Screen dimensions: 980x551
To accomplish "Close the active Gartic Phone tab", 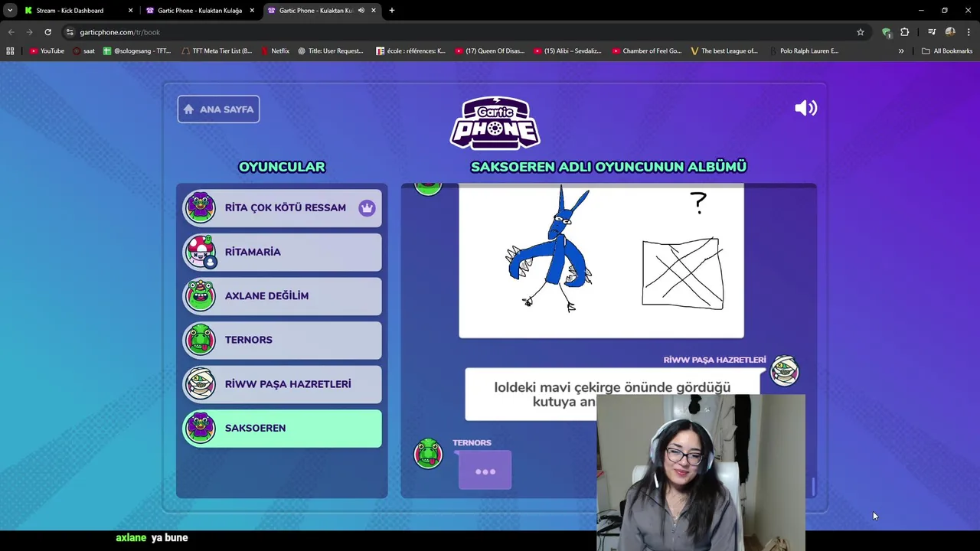I will (x=374, y=11).
